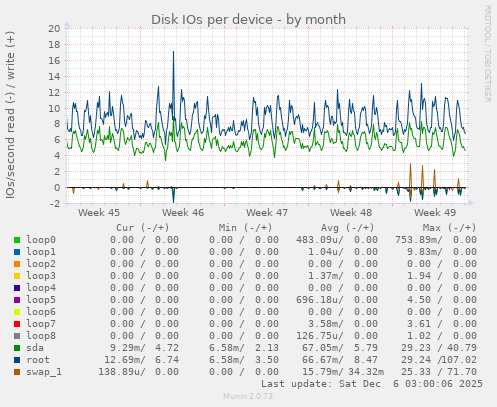Viewport: 497px width, 407px height.
Task: Click the 'Last update: Sat Dec 6 03:00:06 2025' text
Action: coord(372,384)
